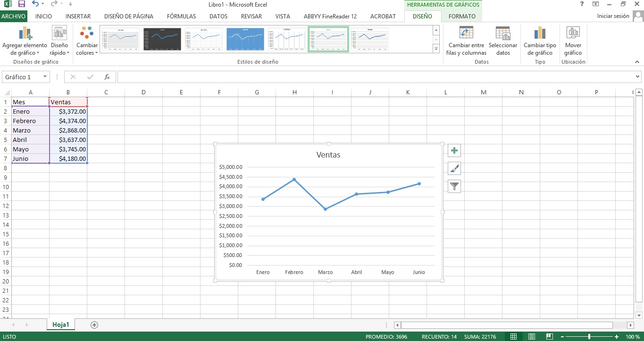This screenshot has height=341, width=644.
Task: Open the FORMATO ribbon tab
Action: point(462,16)
